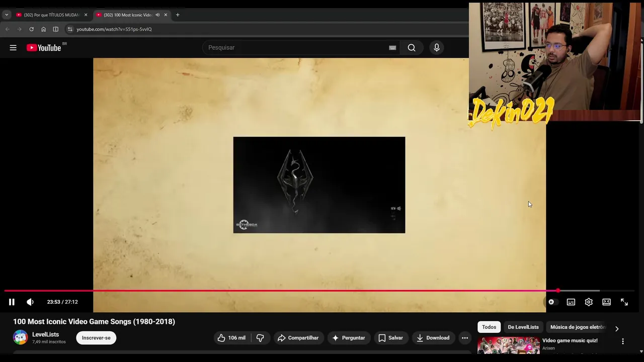644x362 pixels.
Task: View site information icon in address bar
Action: (x=70, y=29)
